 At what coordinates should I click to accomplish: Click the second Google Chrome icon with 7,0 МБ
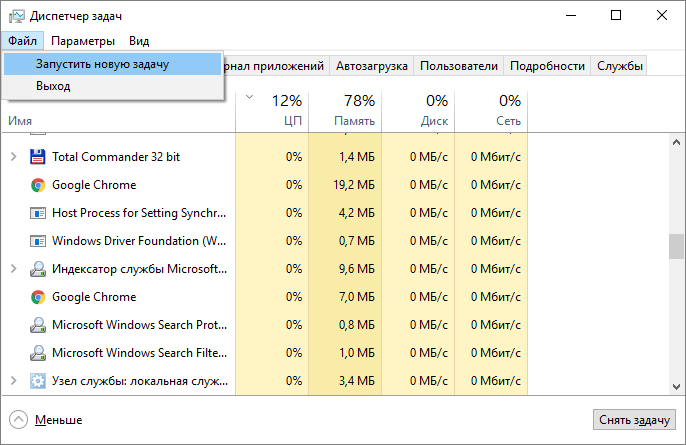pos(38,297)
